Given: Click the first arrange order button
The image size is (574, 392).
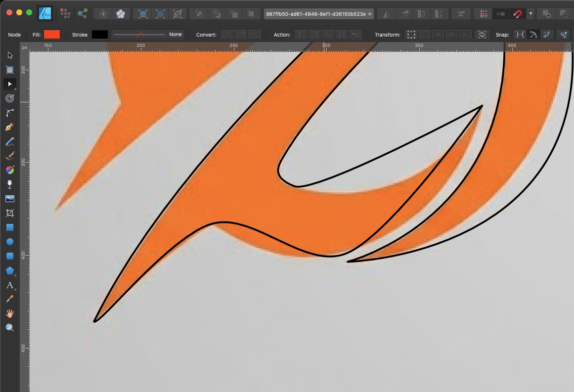Looking at the screenshot, I should click(199, 14).
